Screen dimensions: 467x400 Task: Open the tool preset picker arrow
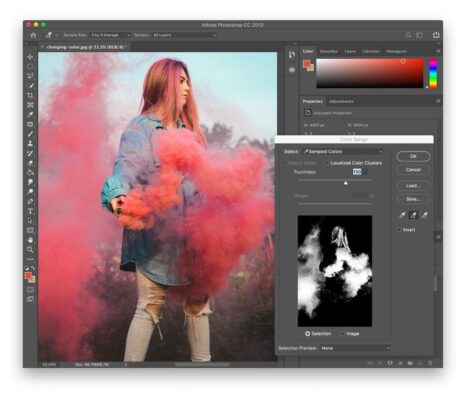[x=57, y=35]
